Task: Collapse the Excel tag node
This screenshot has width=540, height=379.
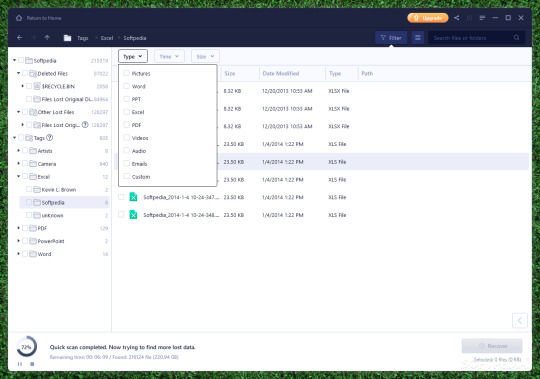Action: point(19,176)
